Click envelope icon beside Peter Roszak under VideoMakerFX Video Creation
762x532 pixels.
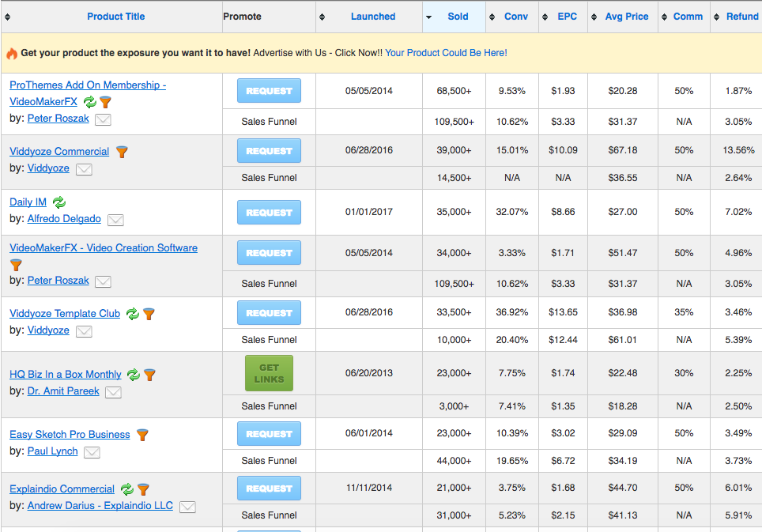click(x=103, y=281)
